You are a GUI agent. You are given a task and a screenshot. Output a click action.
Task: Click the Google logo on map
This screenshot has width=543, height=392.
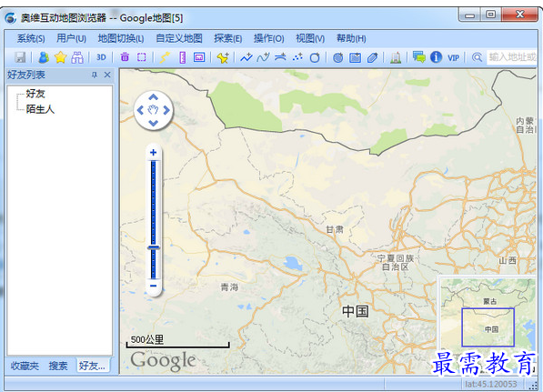click(163, 361)
